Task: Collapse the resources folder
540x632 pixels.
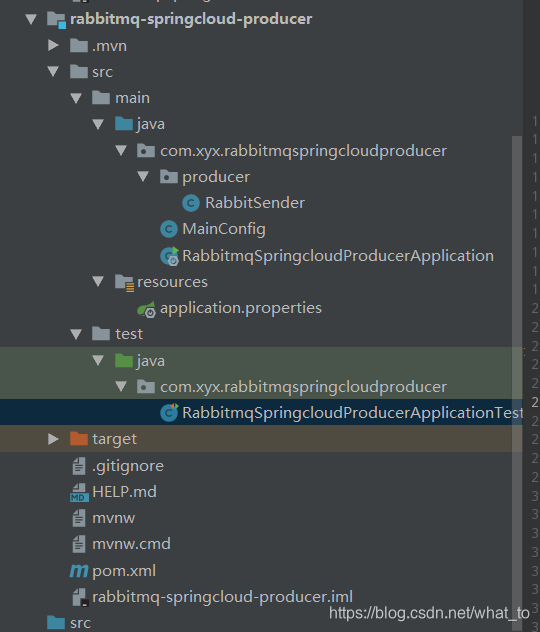Action: (x=98, y=281)
